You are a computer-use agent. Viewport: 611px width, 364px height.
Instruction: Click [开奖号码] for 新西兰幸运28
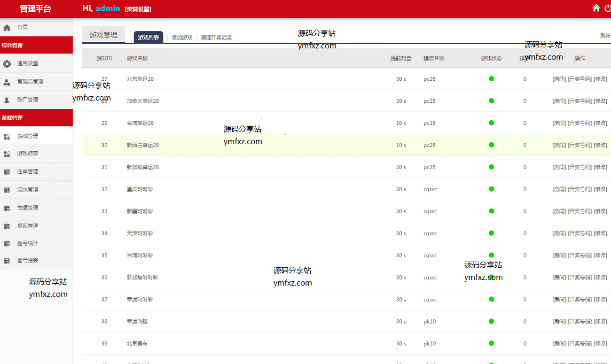(x=580, y=145)
